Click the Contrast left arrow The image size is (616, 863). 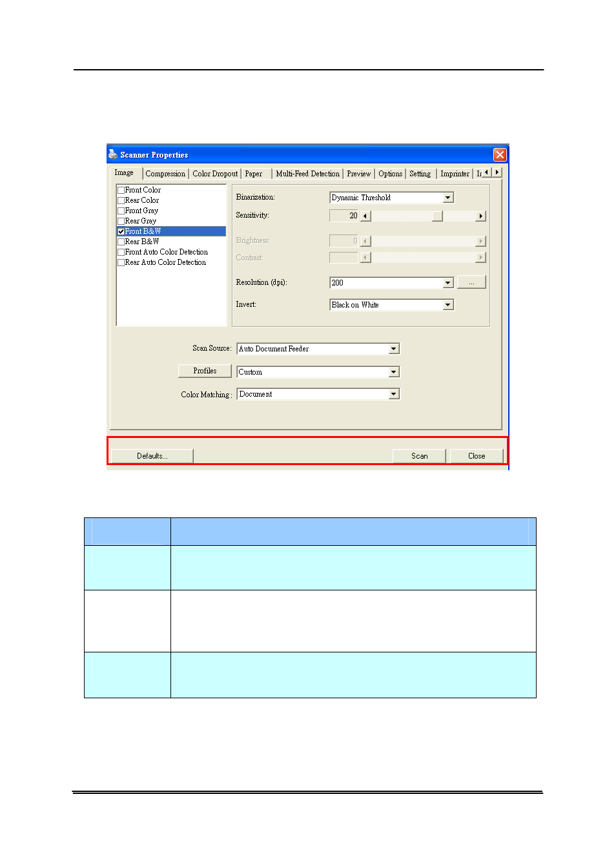click(366, 258)
